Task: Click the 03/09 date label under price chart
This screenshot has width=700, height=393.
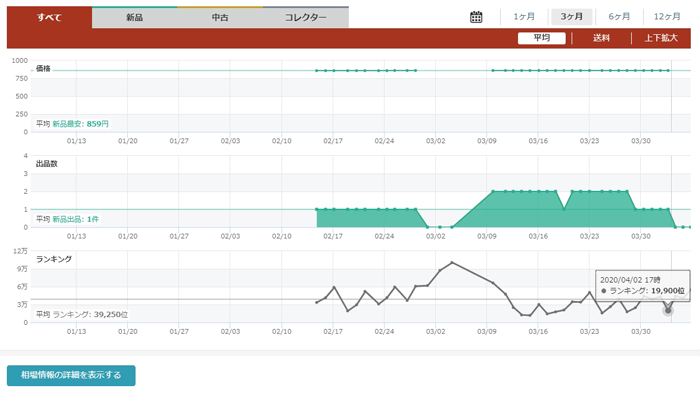Action: click(487, 141)
